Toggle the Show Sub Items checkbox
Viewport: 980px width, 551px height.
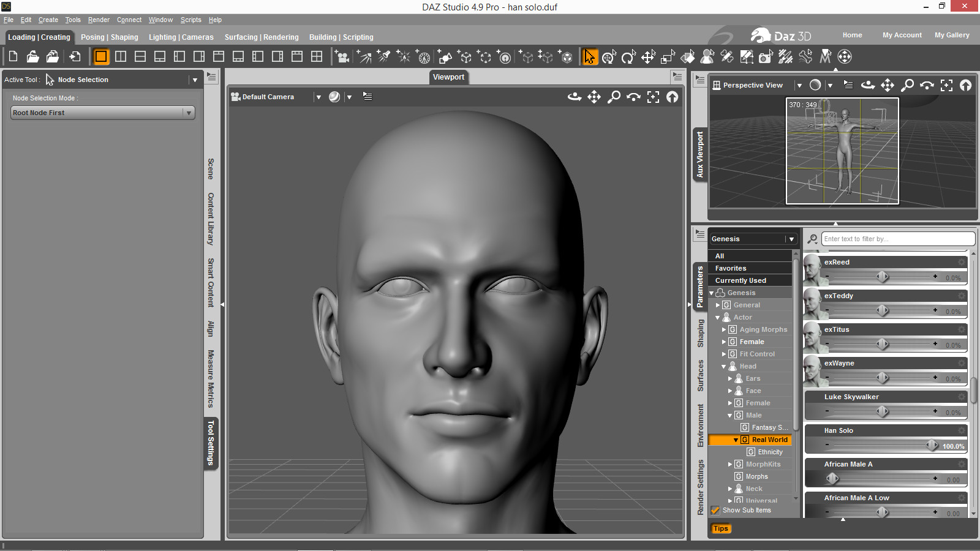click(715, 510)
